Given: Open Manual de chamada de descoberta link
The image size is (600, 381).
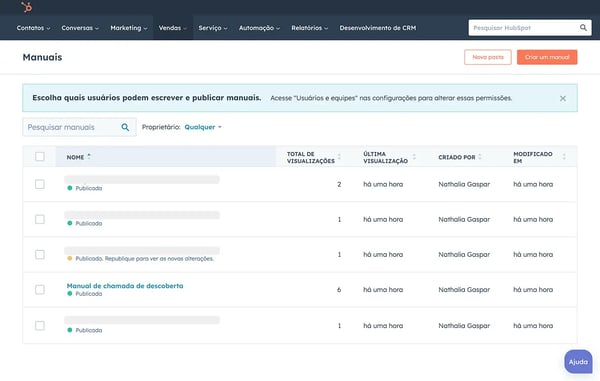Looking at the screenshot, I should pyautogui.click(x=125, y=286).
